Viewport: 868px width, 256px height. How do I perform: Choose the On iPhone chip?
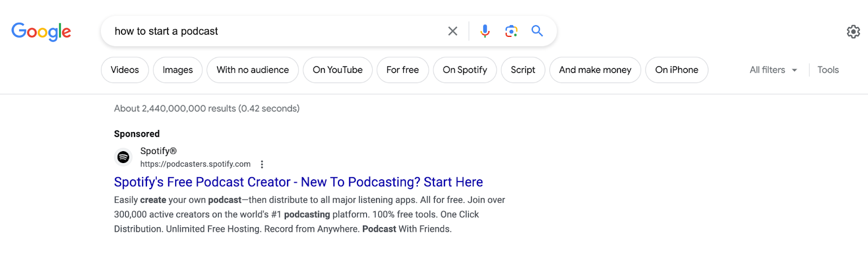676,70
